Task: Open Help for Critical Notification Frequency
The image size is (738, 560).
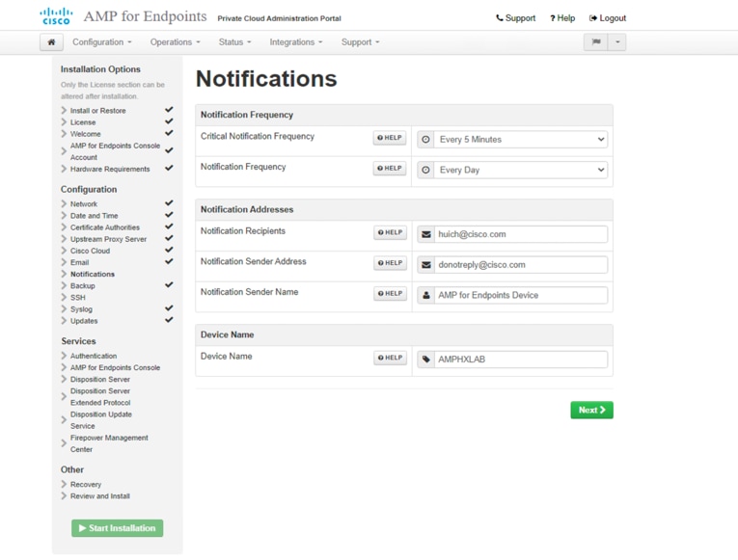Action: 390,138
